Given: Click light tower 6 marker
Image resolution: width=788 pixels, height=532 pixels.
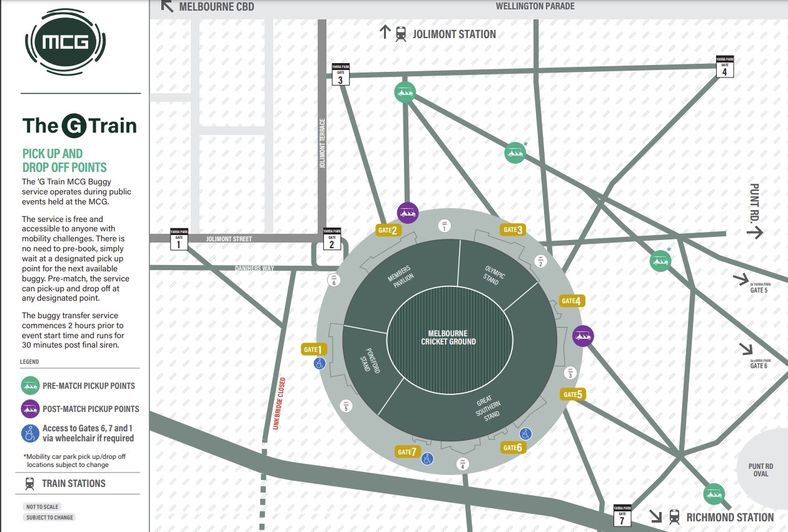Looking at the screenshot, I should tap(334, 280).
